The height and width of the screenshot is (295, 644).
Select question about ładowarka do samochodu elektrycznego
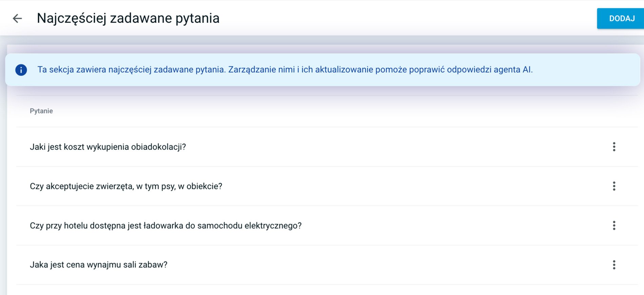coord(166,226)
